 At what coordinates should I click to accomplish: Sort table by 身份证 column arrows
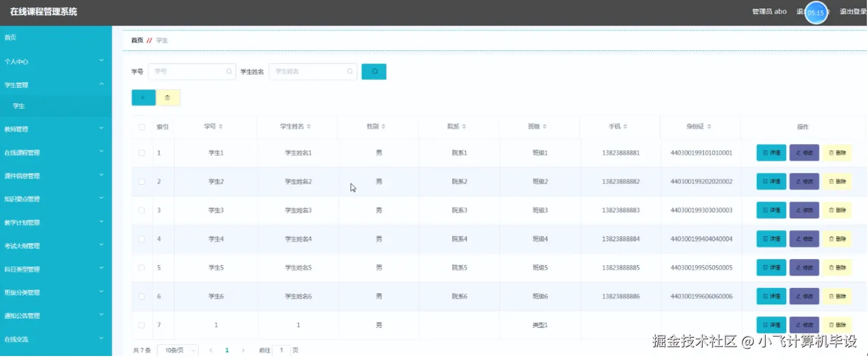(x=710, y=126)
